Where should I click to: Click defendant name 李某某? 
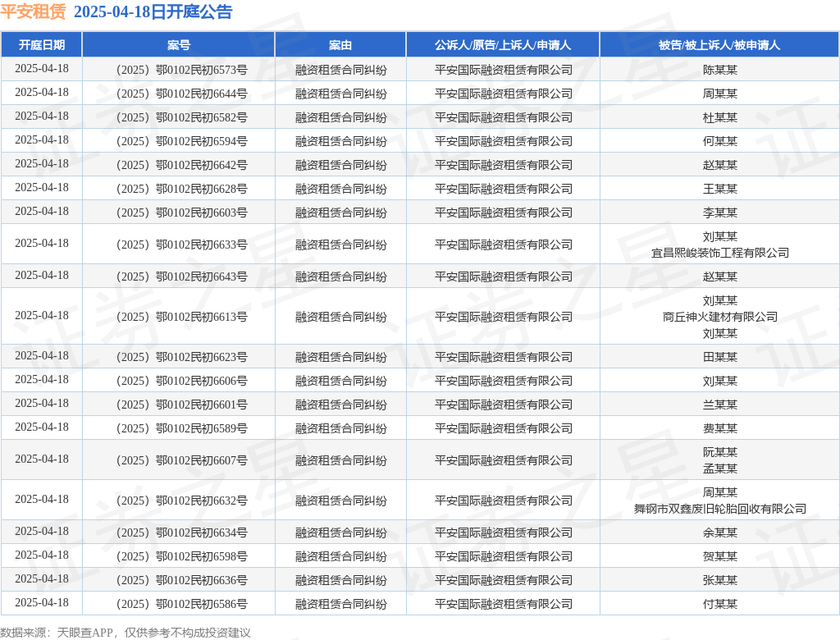click(x=720, y=213)
